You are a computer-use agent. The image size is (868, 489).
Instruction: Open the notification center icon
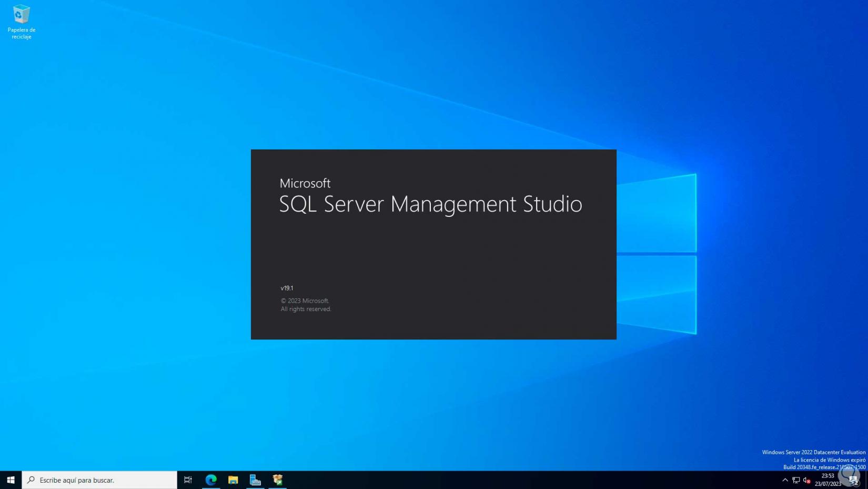pyautogui.click(x=853, y=480)
